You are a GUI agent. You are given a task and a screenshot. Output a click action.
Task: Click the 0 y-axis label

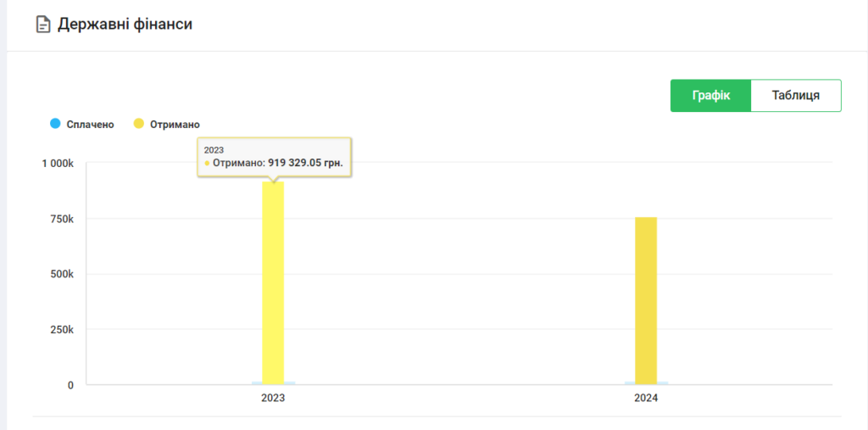pyautogui.click(x=70, y=385)
